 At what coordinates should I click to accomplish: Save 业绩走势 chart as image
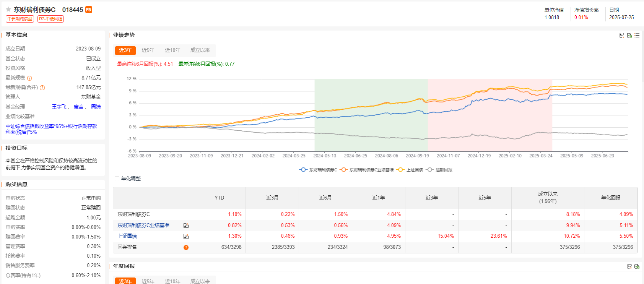[x=622, y=35]
